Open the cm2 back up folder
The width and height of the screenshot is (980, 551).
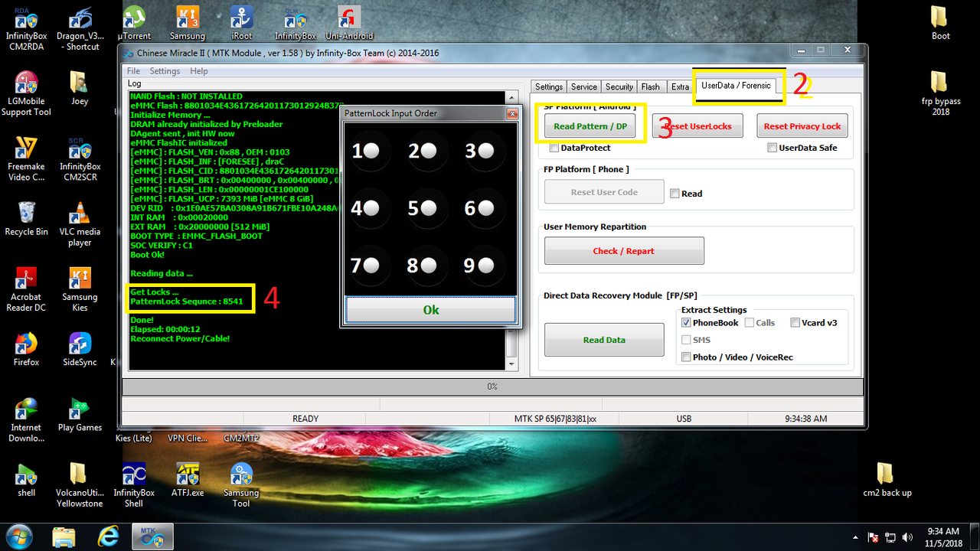[887, 480]
